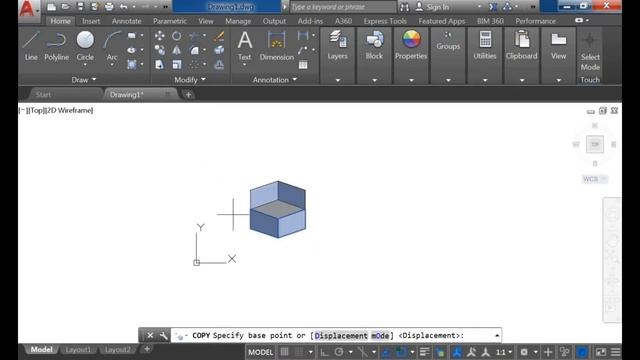Image resolution: width=640 pixels, height=360 pixels.
Task: Click the Offset tool in Modify panel
Action: click(x=219, y=64)
